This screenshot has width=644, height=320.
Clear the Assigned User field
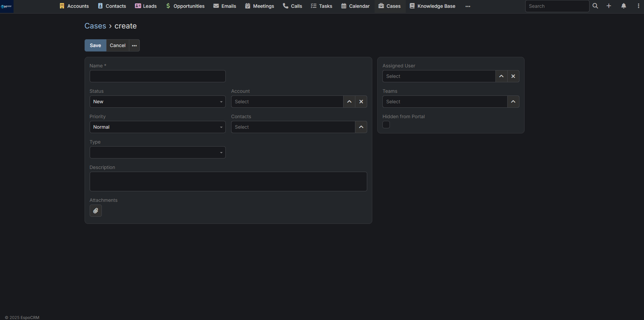(513, 76)
